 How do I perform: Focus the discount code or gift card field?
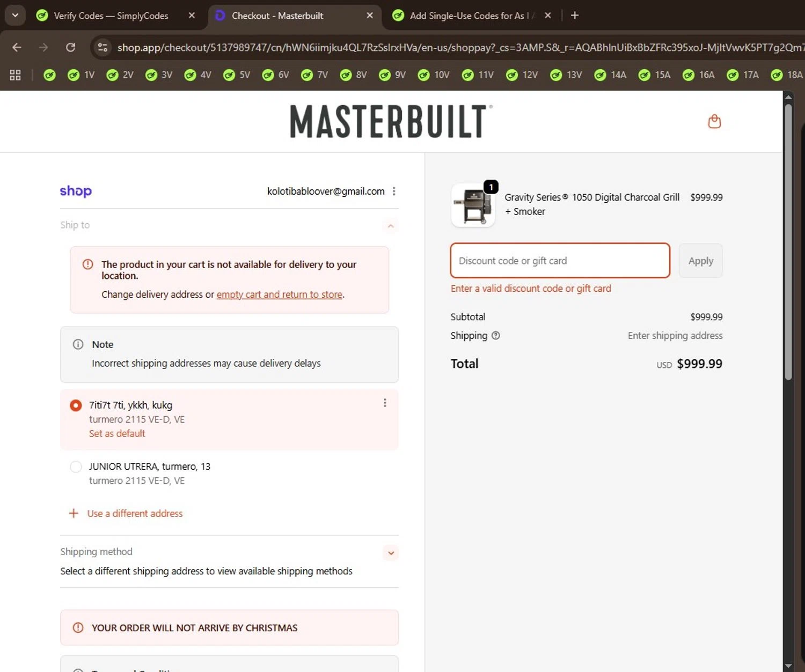click(560, 261)
